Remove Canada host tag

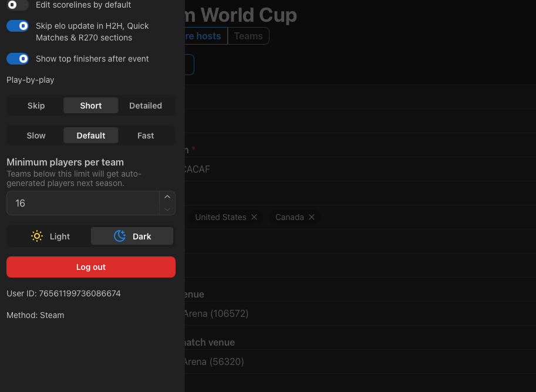[311, 217]
